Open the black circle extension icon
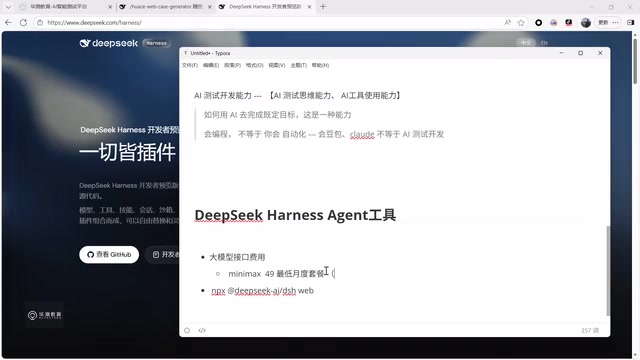The image size is (640, 360). [x=539, y=22]
